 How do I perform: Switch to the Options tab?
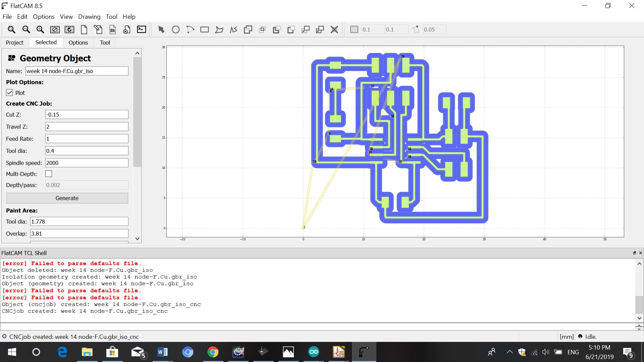[78, 43]
